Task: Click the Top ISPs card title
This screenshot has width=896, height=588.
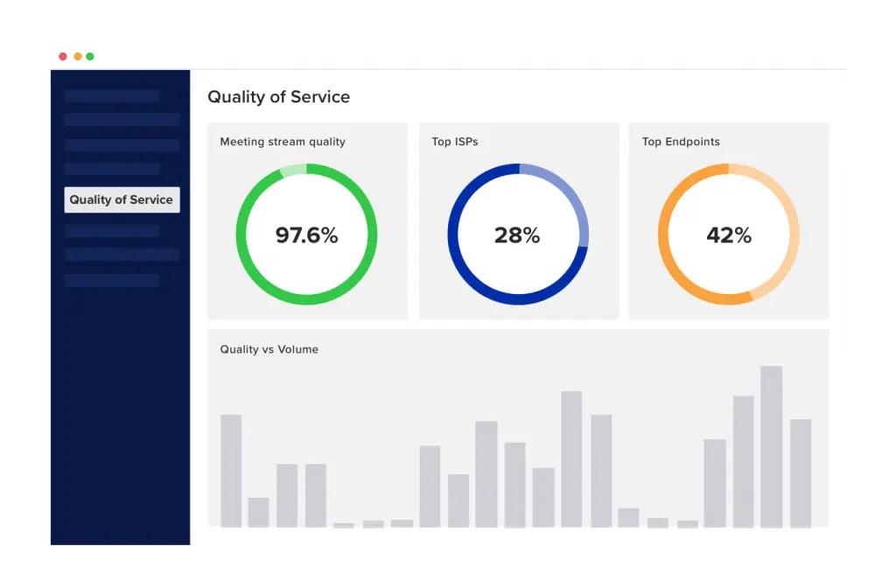Action: point(455,142)
